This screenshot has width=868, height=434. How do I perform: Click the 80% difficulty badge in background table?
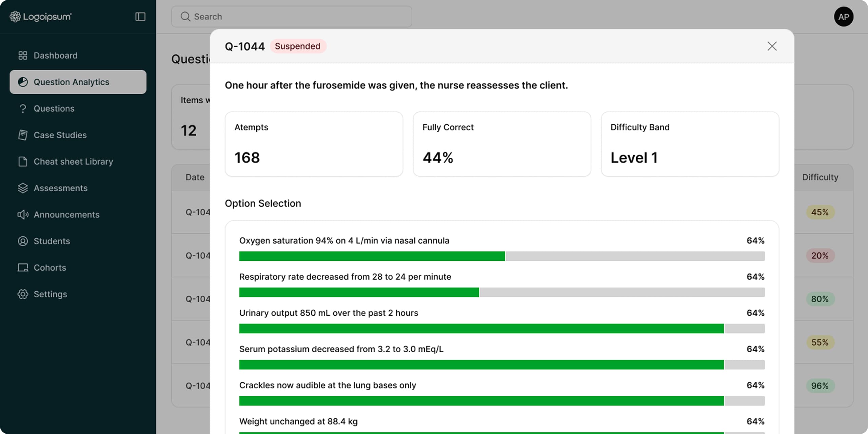click(820, 299)
